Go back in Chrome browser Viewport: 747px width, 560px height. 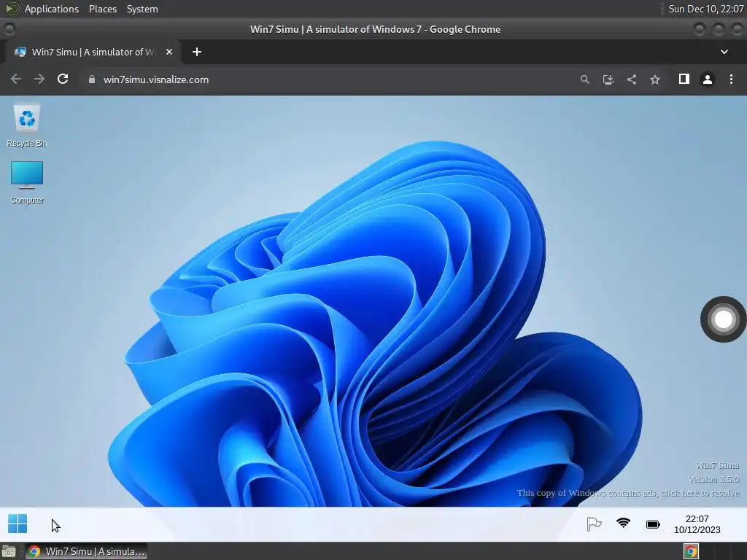[x=16, y=79]
